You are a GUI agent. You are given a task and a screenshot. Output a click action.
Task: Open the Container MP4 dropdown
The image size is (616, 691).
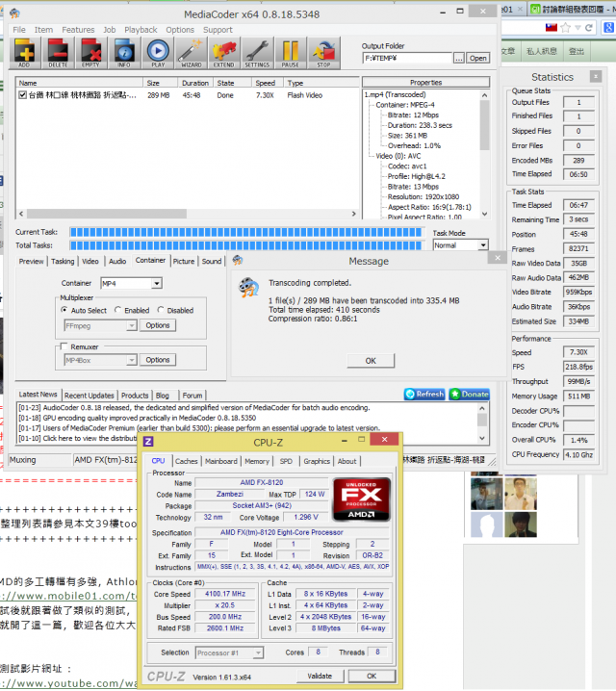pyautogui.click(x=157, y=283)
